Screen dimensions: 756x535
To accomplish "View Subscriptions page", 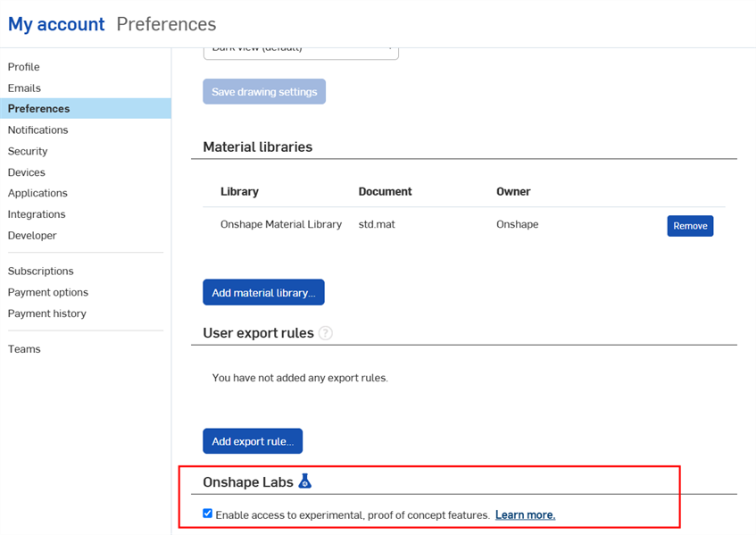I will pos(40,272).
